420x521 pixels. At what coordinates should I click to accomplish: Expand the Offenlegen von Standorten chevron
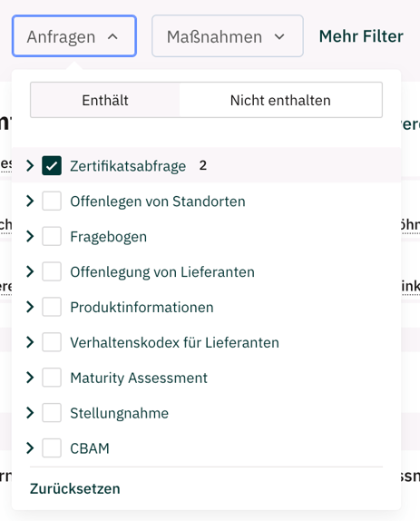[30, 201]
